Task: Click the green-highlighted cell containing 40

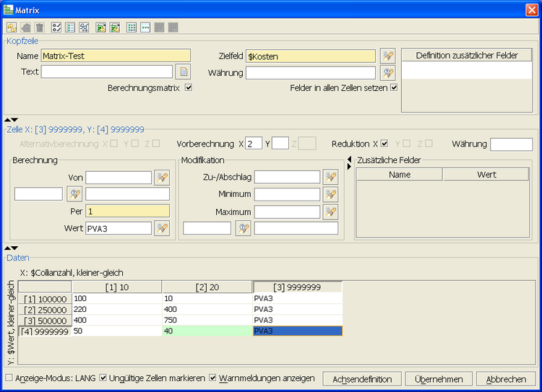Action: 207,331
